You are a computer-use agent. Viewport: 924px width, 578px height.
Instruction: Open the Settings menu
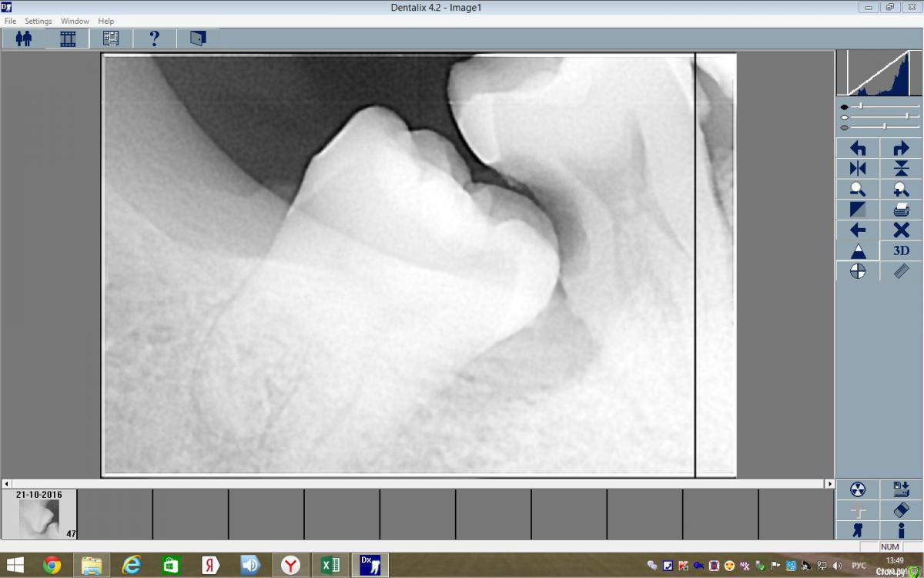[x=38, y=21]
